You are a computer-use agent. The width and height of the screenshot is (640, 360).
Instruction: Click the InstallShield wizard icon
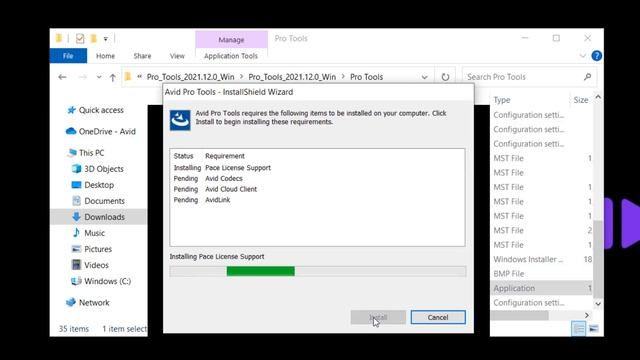[x=180, y=120]
